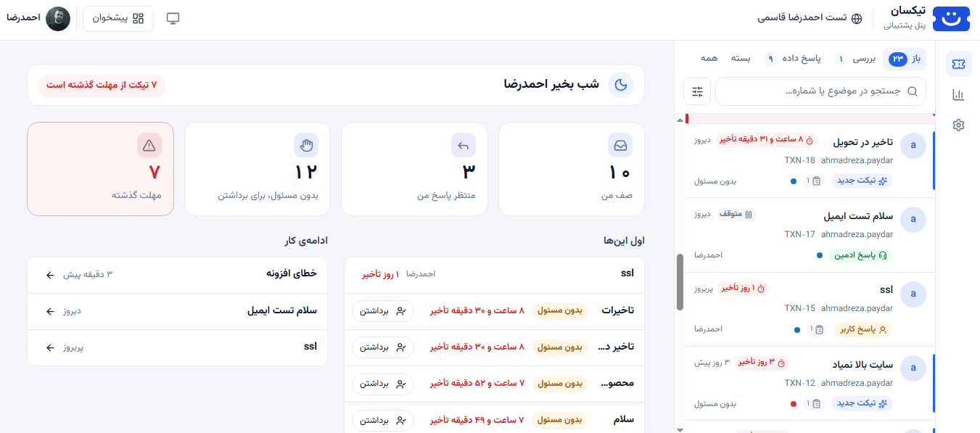Click برداشتن on محصو... row
Screen dimensions: 980x433
click(383, 383)
